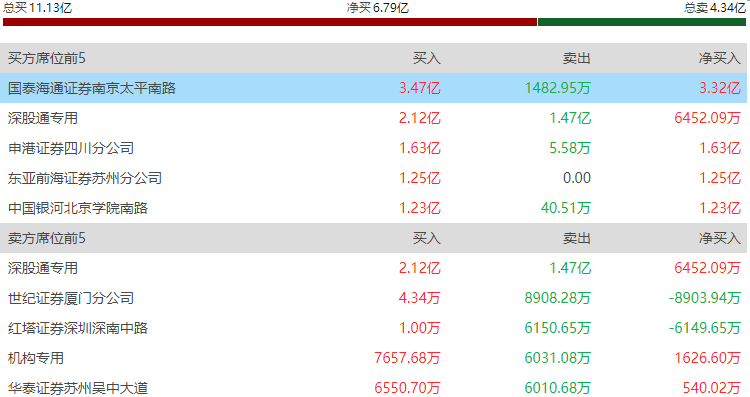Click the 卖方席位前5 section header
The width and height of the screenshot is (750, 397).
coord(46,238)
